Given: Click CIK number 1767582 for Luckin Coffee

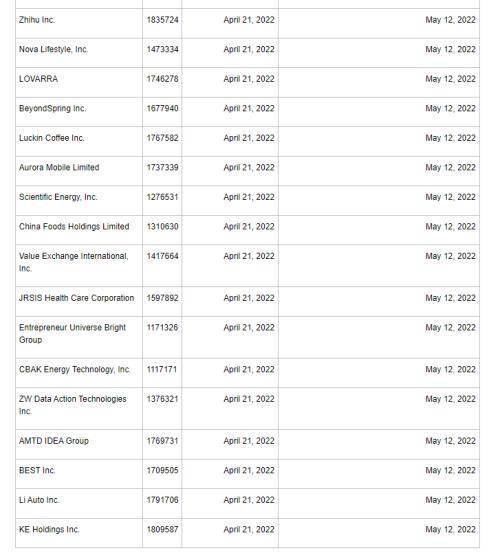Looking at the screenshot, I should [x=162, y=138].
